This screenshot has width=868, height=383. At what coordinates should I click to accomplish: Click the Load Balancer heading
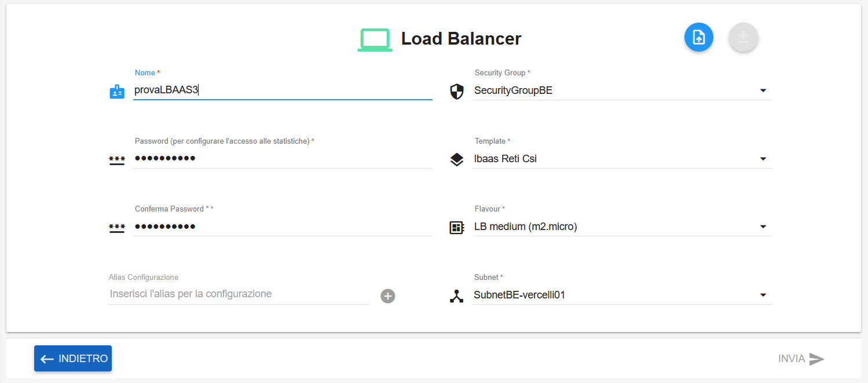tap(461, 39)
